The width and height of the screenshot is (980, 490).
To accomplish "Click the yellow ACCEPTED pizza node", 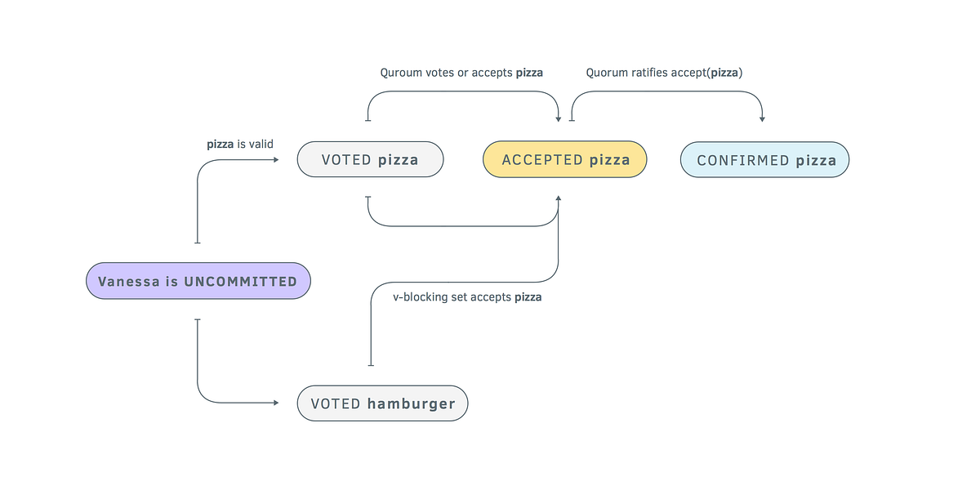I will (x=565, y=159).
